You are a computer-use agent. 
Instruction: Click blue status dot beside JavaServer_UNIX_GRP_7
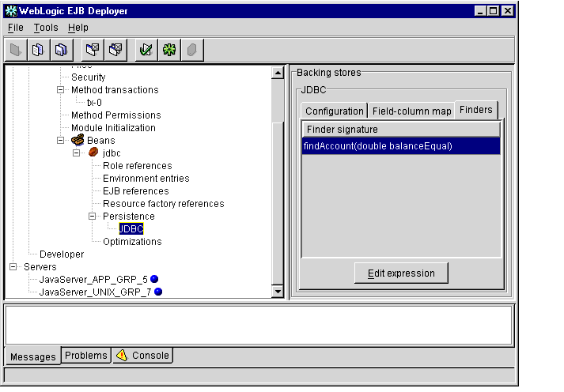158,292
